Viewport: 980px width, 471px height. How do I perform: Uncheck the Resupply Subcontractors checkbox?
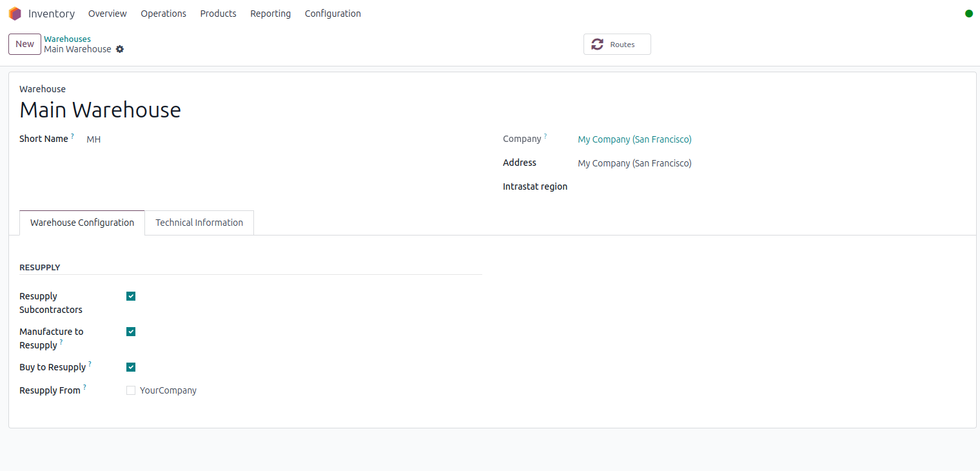pos(131,296)
